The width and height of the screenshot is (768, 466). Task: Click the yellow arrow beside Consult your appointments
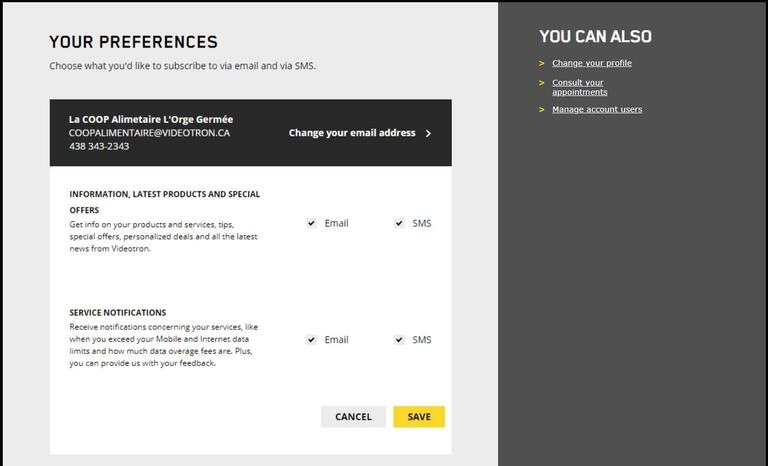(542, 83)
